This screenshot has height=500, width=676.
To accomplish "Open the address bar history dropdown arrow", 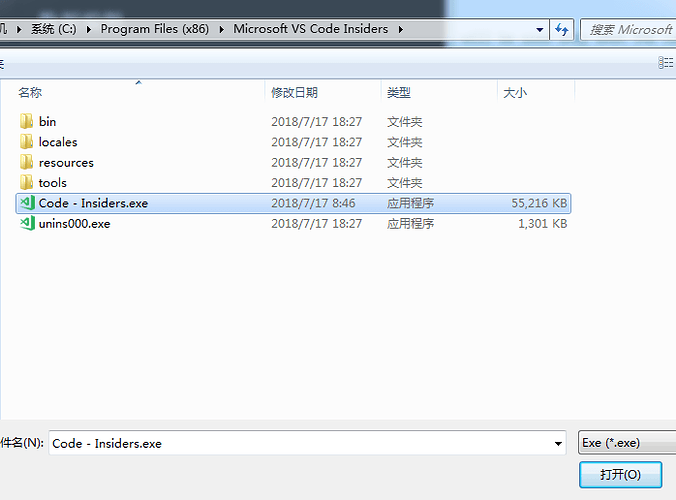I will 539,30.
